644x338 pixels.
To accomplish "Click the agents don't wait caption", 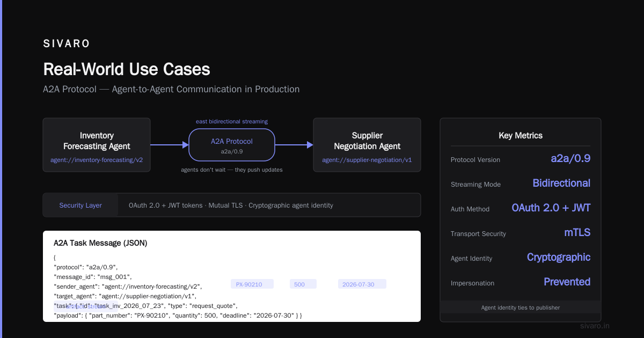I will (x=232, y=170).
